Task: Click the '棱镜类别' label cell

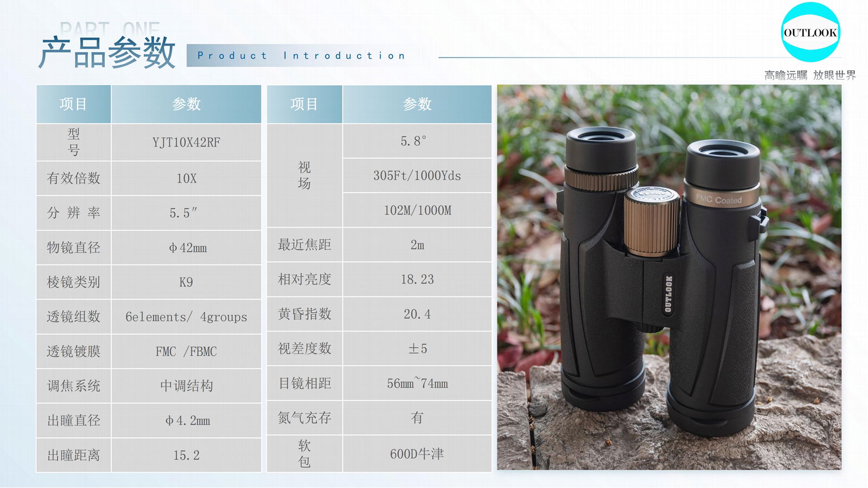Action: pos(74,282)
